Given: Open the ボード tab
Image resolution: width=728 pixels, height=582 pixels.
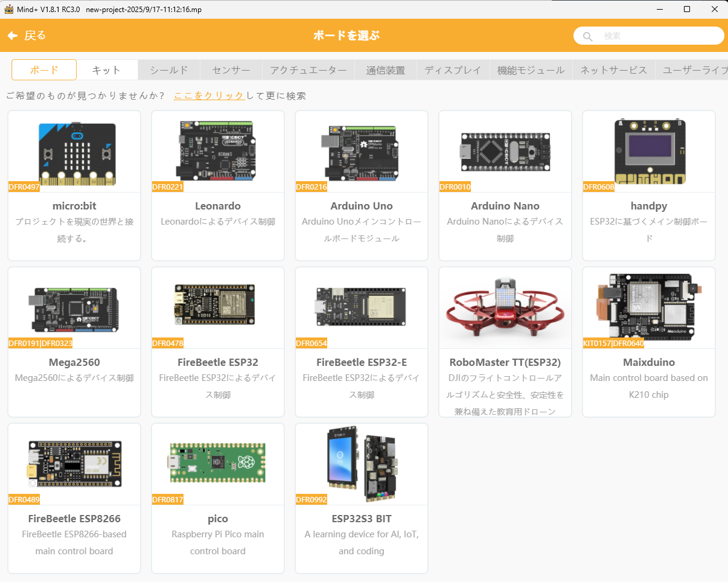Looking at the screenshot, I should (x=44, y=70).
